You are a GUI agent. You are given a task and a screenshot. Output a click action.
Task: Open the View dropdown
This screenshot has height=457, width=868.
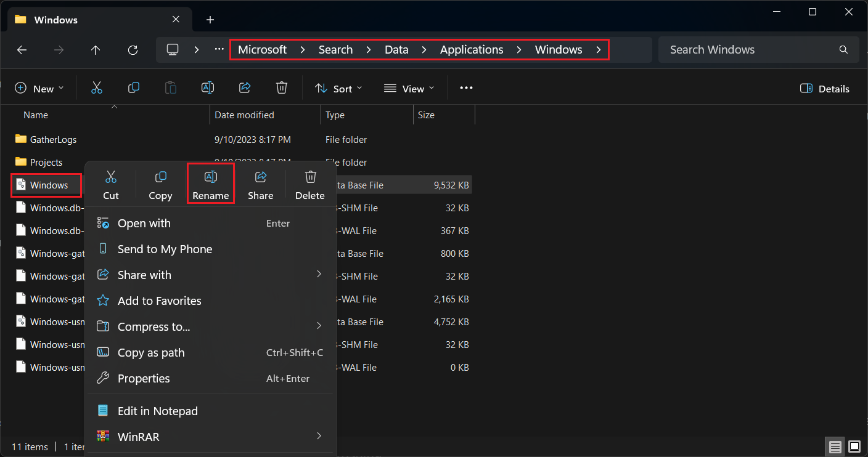point(409,89)
